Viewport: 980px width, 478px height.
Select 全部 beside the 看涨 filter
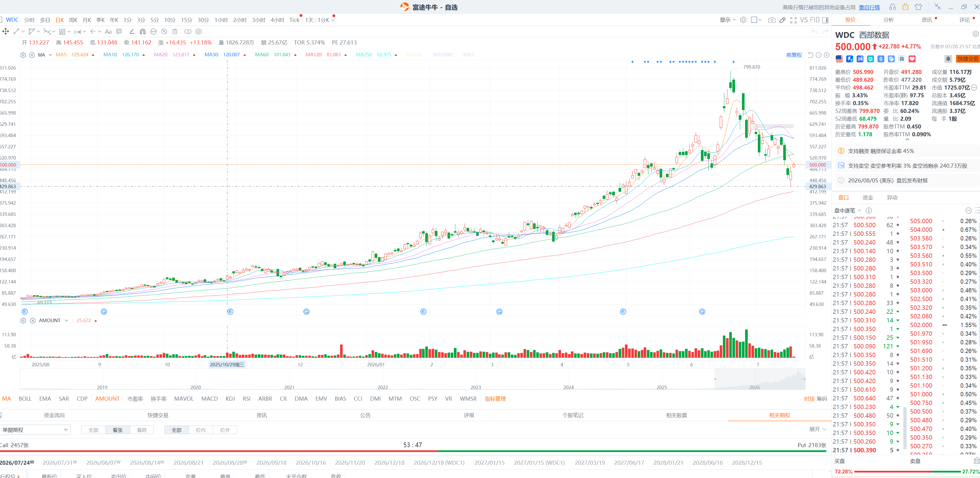pyautogui.click(x=93, y=430)
